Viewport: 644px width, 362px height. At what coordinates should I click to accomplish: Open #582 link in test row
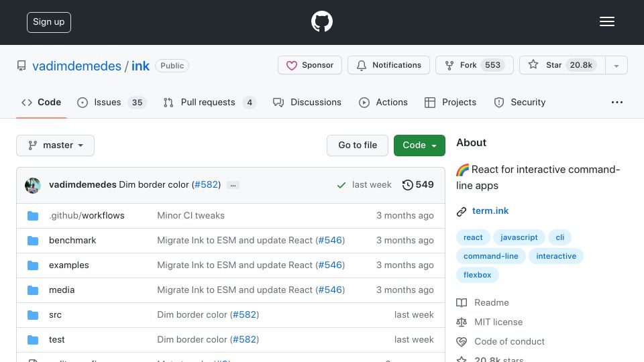click(x=244, y=340)
